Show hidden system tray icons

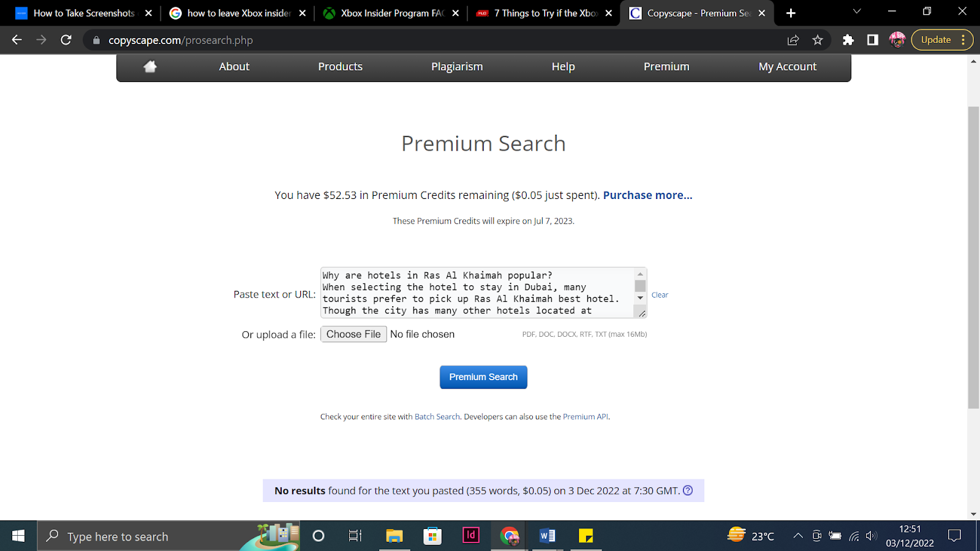click(x=798, y=536)
